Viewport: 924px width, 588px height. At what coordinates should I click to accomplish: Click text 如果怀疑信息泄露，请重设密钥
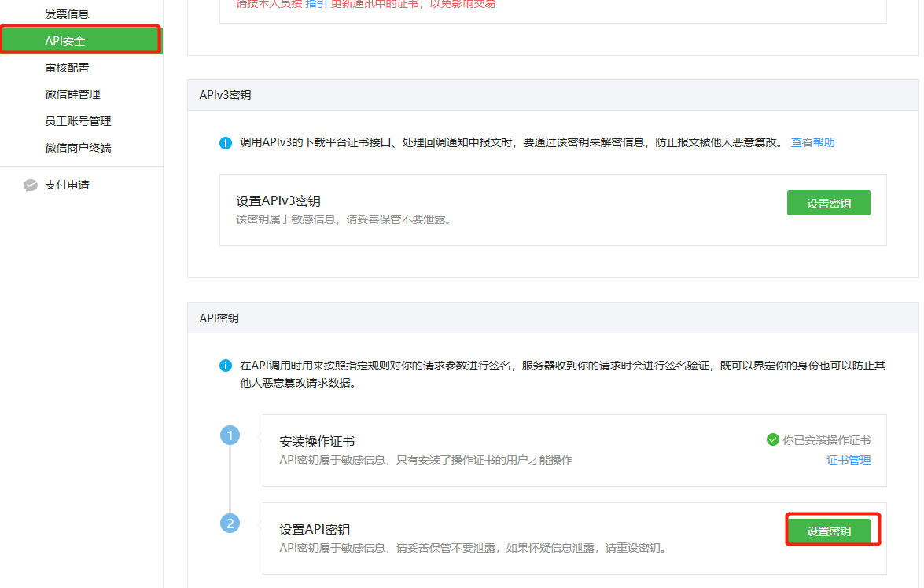(x=585, y=549)
